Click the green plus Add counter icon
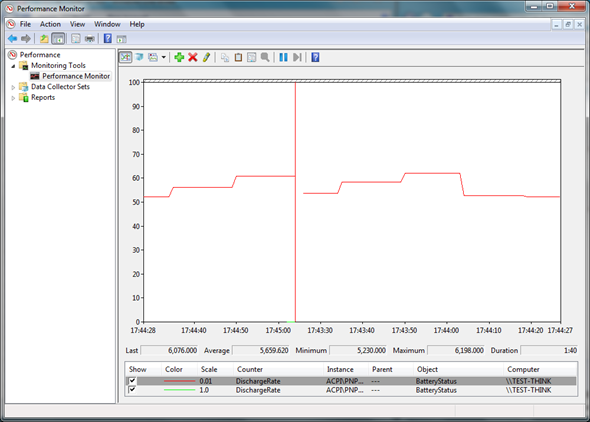The width and height of the screenshot is (590, 422). tap(179, 57)
